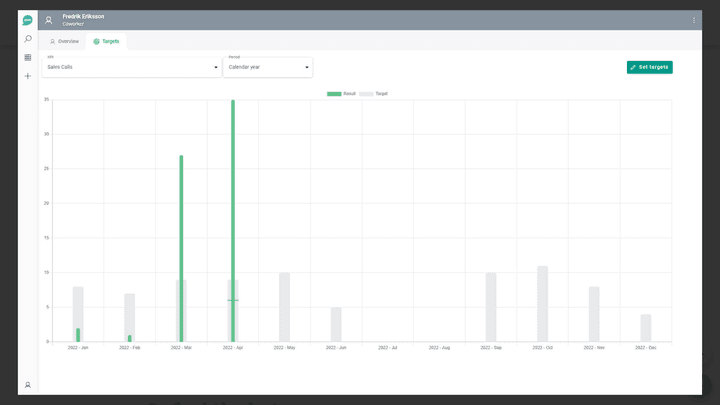Click the Set targets button

pos(650,67)
